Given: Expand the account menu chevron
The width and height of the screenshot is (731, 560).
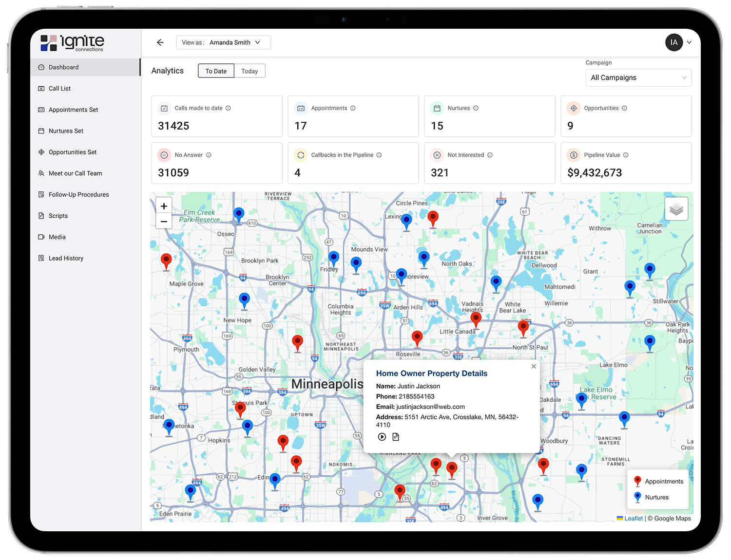Looking at the screenshot, I should tap(689, 42).
